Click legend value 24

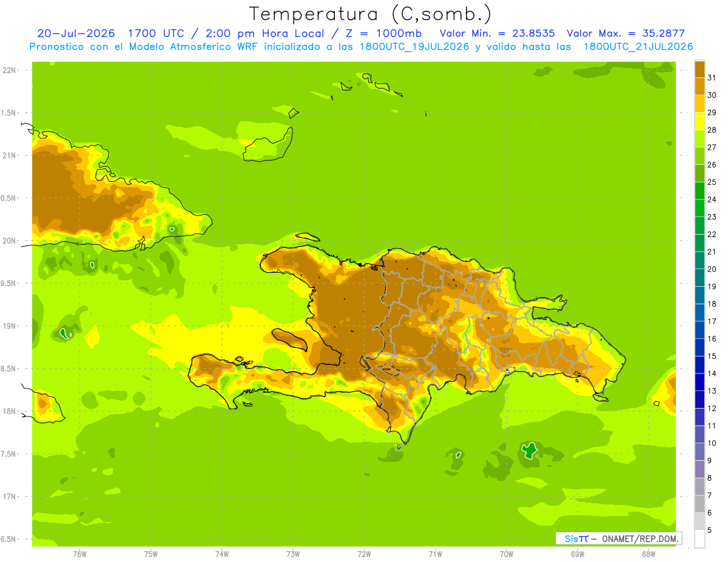tap(712, 199)
